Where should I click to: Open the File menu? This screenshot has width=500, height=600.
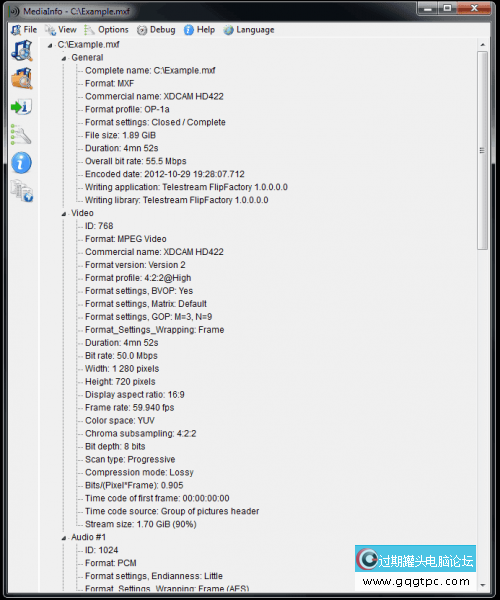click(24, 30)
